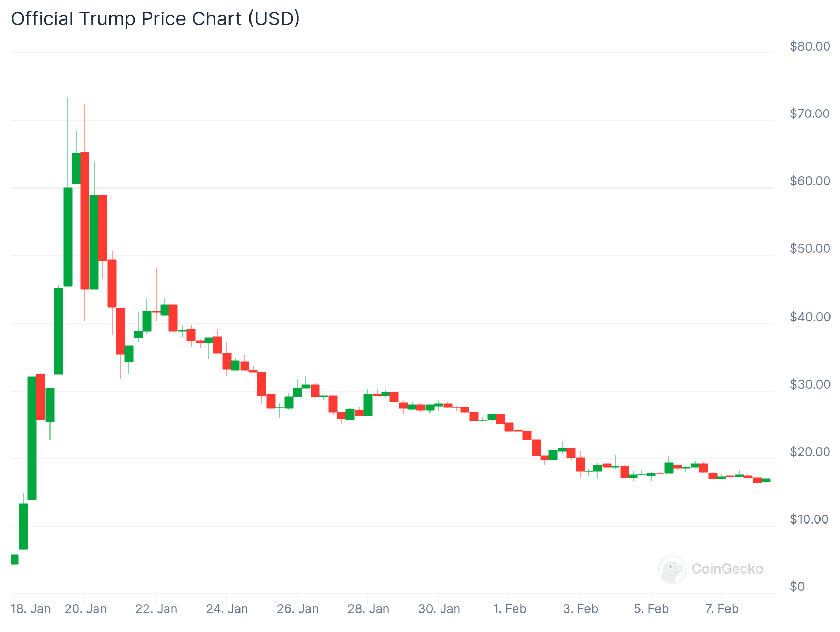Click the earliest green candlestick on the chart
Image resolution: width=840 pixels, height=632 pixels.
point(14,559)
